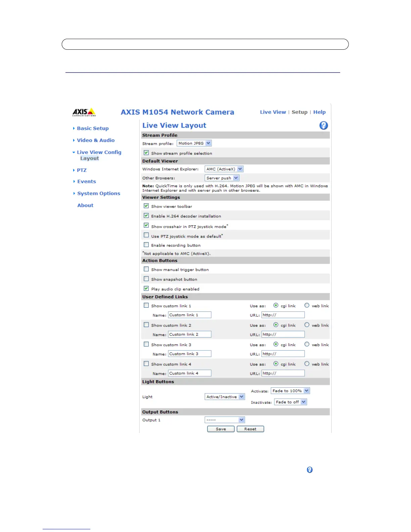Click the URL field for custom link 4

pyautogui.click(x=283, y=373)
